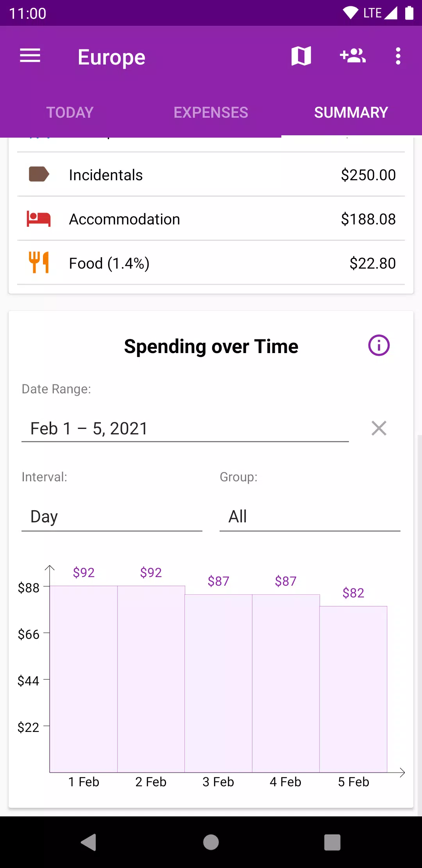
Task: Tap the brown Incidentals tag icon
Action: 39,174
